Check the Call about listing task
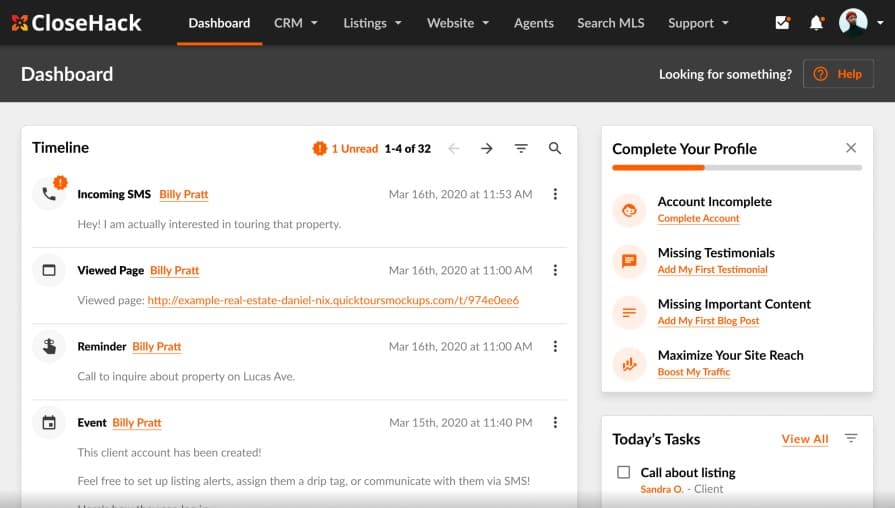895x508 pixels. 624,472
